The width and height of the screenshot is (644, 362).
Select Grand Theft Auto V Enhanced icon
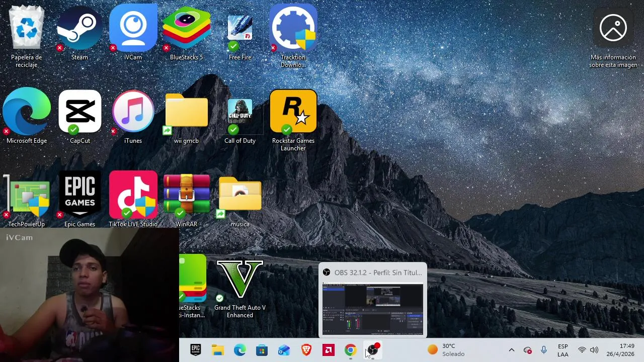pyautogui.click(x=240, y=288)
